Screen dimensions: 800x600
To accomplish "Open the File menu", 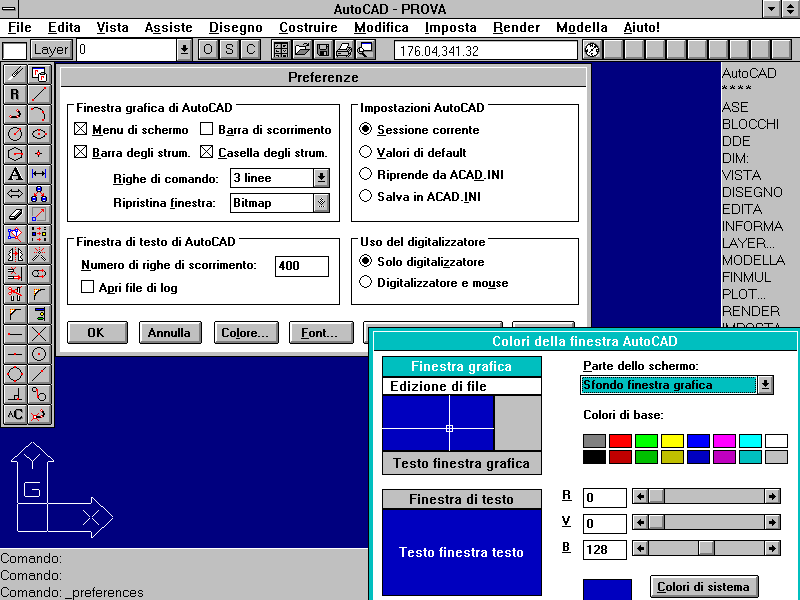I will (x=20, y=28).
